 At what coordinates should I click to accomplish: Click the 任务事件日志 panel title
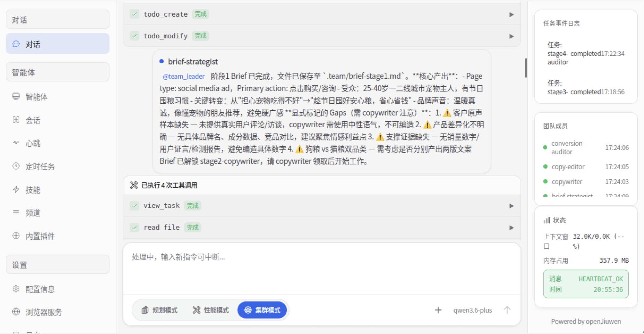(561, 23)
